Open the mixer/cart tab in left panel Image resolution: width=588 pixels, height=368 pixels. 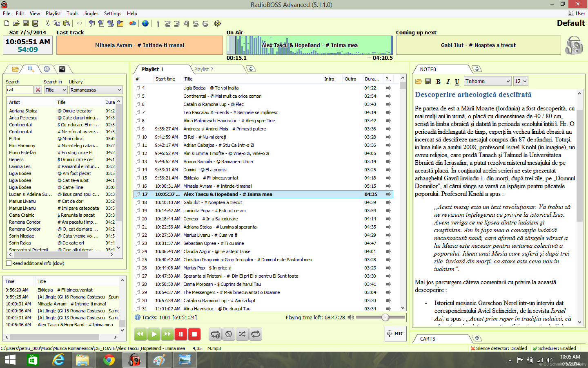[62, 69]
